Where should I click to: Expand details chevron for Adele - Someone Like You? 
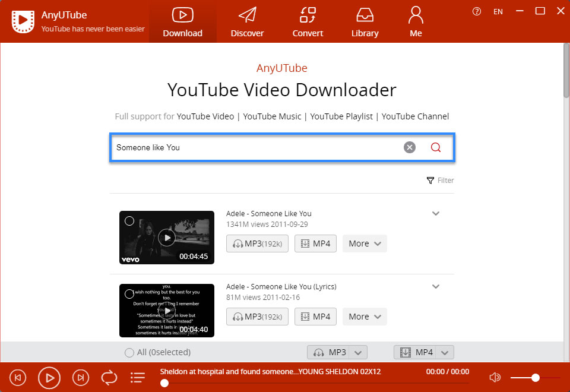[436, 213]
